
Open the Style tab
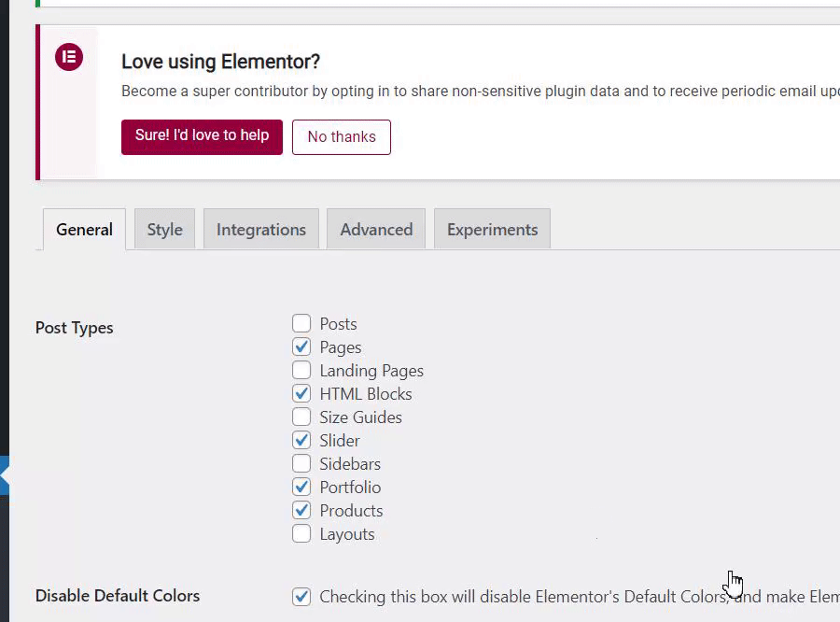point(164,230)
